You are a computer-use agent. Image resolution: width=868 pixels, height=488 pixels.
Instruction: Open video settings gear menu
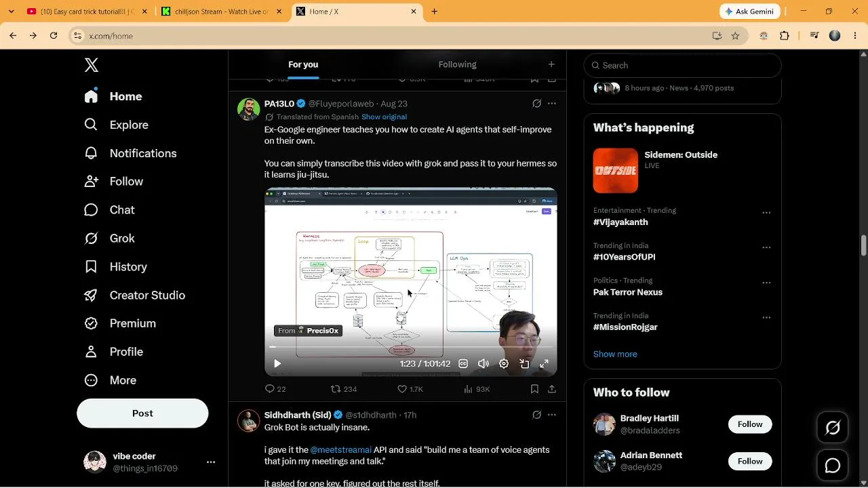[x=504, y=364]
